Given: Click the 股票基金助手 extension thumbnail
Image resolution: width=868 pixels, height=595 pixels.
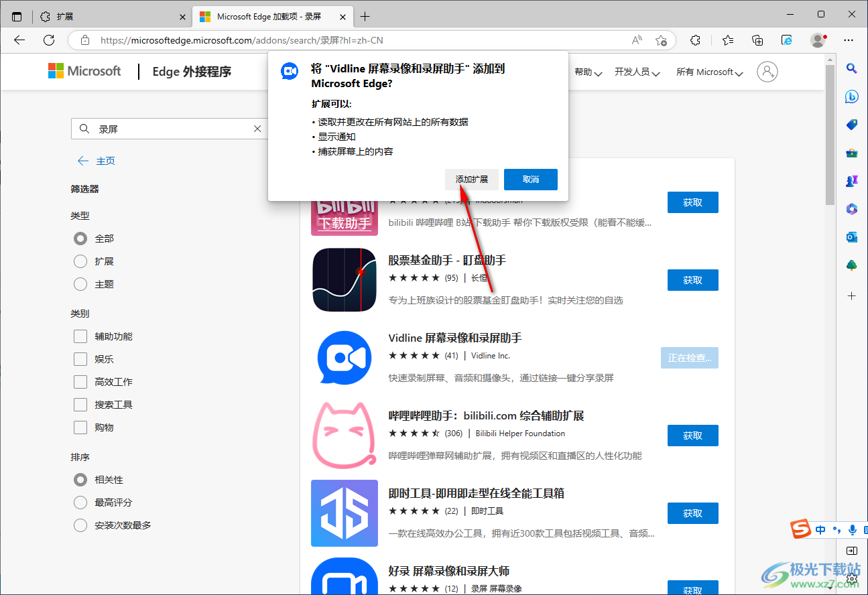Looking at the screenshot, I should coord(345,280).
